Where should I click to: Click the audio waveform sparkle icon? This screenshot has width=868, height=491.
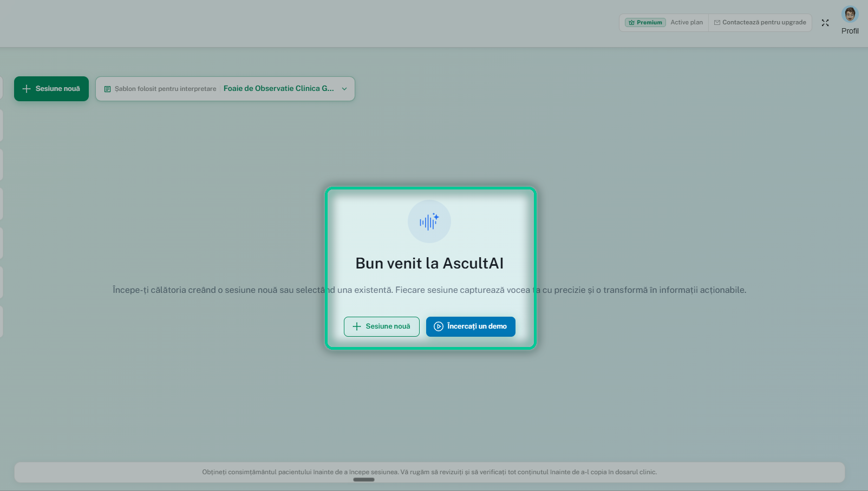[x=429, y=221]
